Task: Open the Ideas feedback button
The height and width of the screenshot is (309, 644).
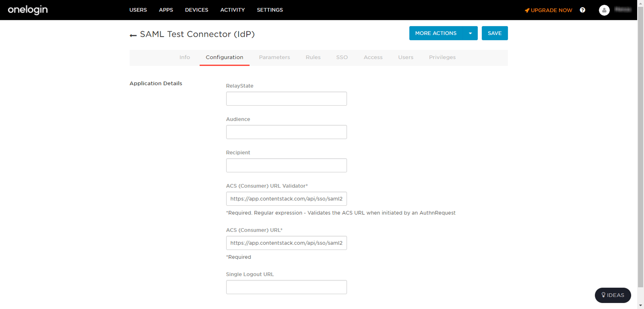Action: 612,295
